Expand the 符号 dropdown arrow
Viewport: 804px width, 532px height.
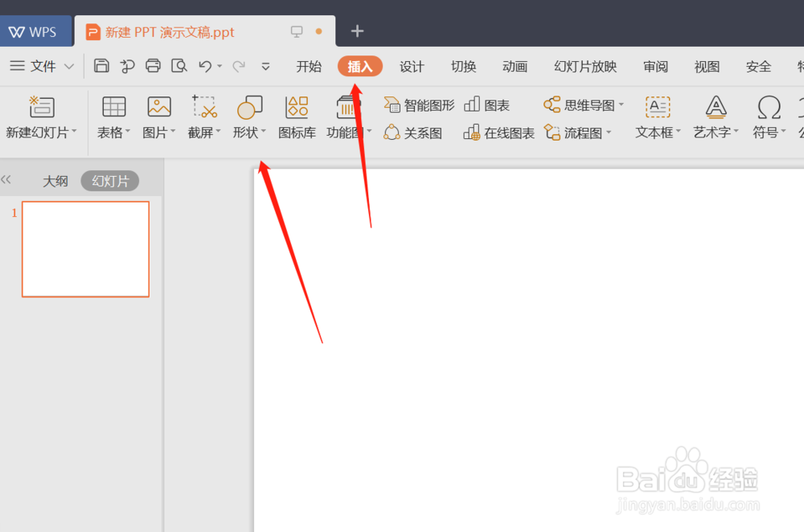pyautogui.click(x=783, y=131)
